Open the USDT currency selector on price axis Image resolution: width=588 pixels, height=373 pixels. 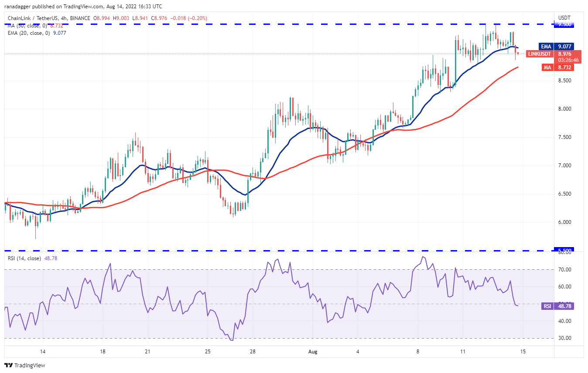pos(564,18)
